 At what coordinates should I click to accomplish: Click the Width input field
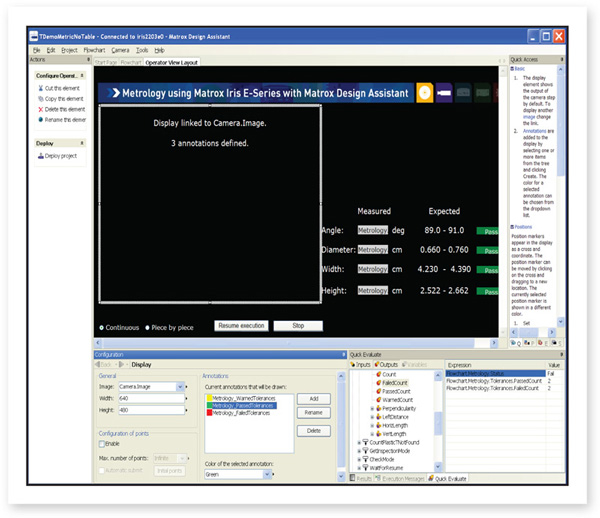[152, 398]
